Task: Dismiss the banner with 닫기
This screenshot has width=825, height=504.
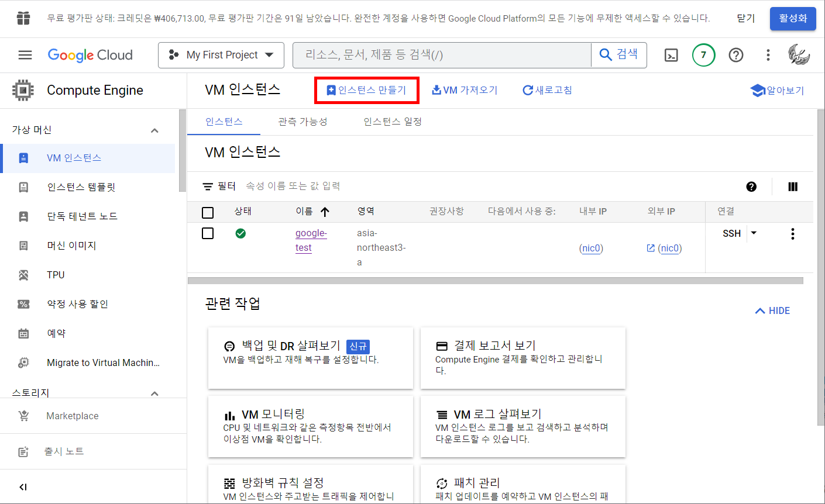Action: tap(746, 19)
